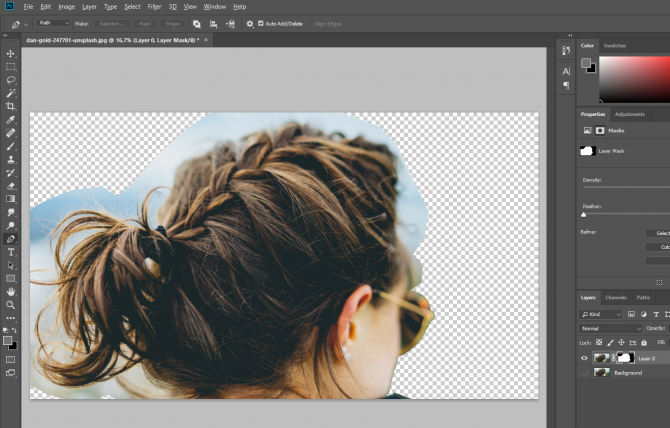Hide Layer 0 using the eye icon
The height and width of the screenshot is (428, 670).
pyautogui.click(x=584, y=357)
